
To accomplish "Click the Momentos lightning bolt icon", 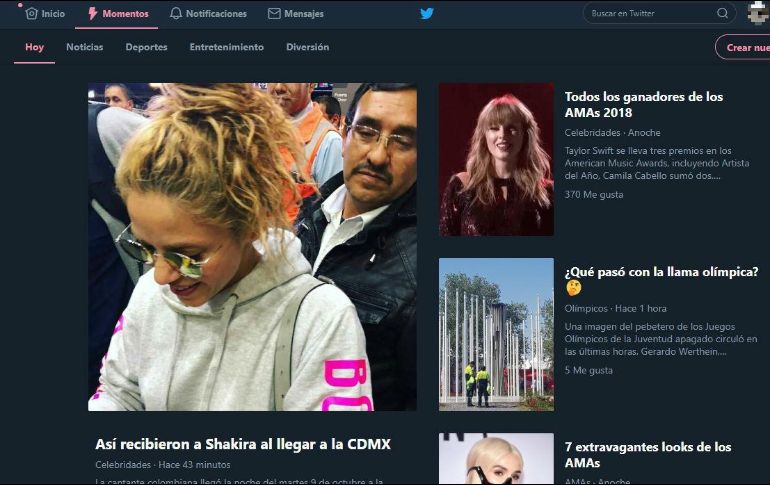I will pyautogui.click(x=92, y=14).
